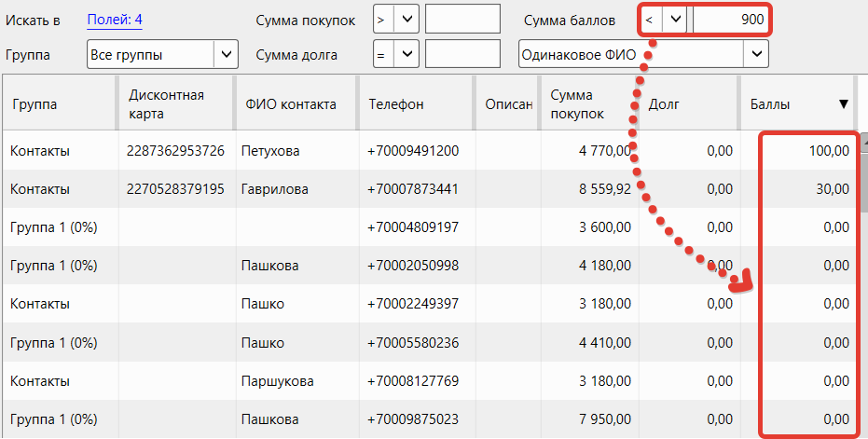
Task: Select Пашко name in +70005580236 row
Action: tap(297, 343)
